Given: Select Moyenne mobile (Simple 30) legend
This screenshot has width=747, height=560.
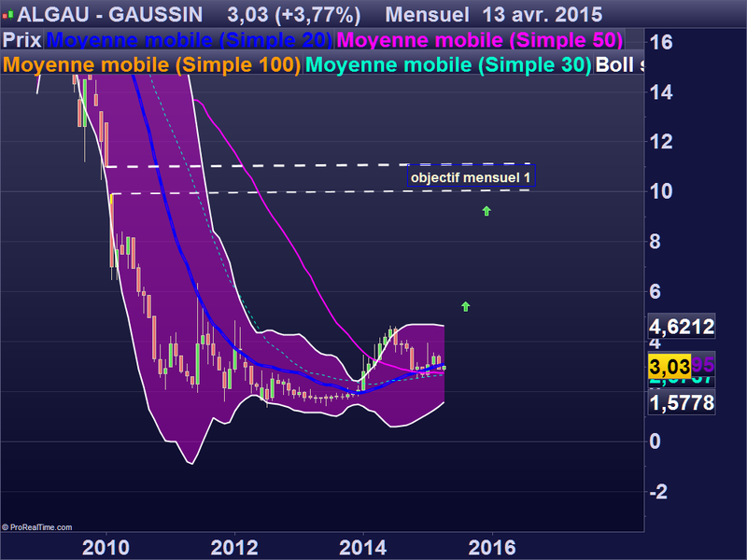Looking at the screenshot, I should coord(448,64).
